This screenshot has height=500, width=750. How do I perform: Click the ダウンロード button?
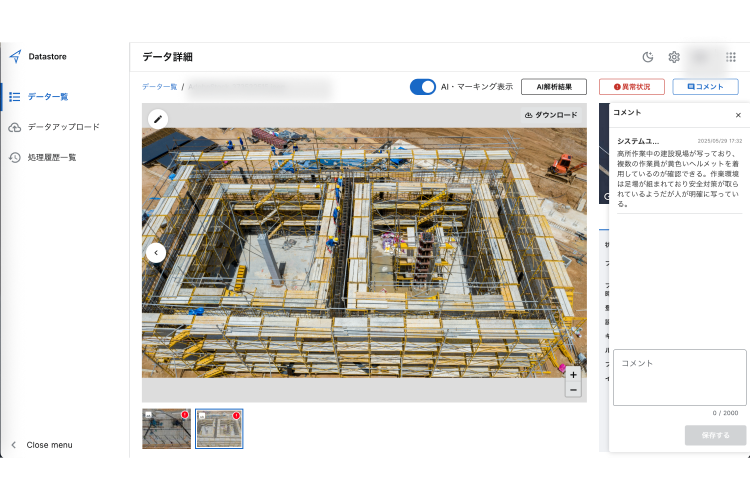[x=551, y=115]
